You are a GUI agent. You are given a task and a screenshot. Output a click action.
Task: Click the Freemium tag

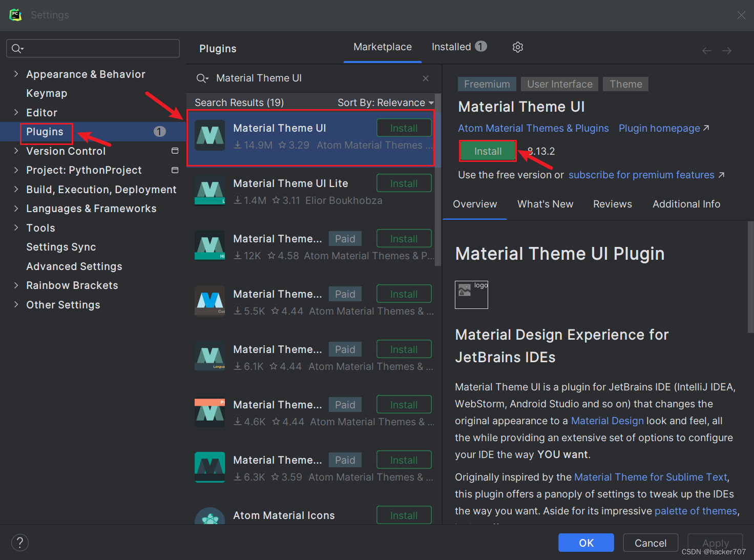(487, 84)
